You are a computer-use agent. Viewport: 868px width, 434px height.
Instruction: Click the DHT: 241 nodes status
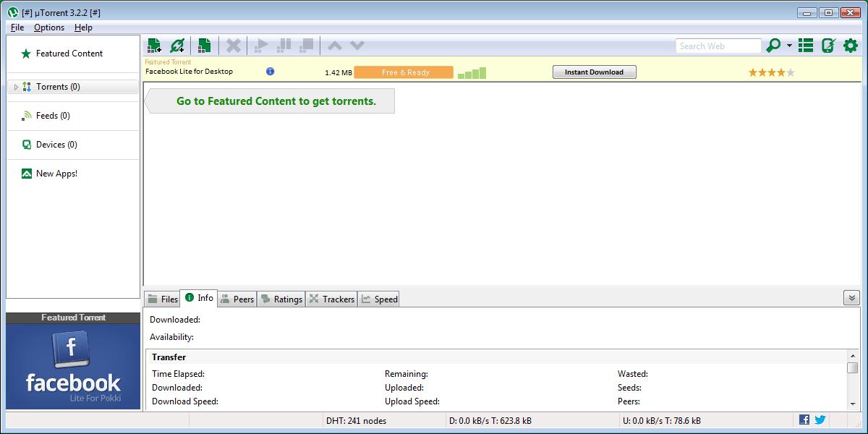356,420
